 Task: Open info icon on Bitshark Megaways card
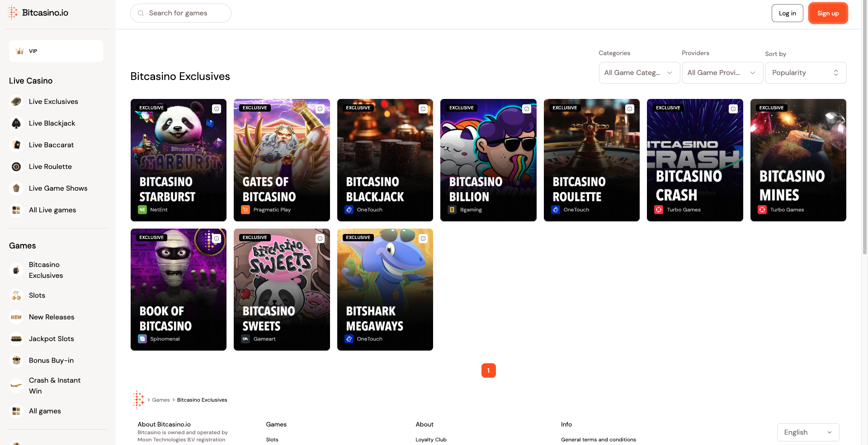point(423,239)
